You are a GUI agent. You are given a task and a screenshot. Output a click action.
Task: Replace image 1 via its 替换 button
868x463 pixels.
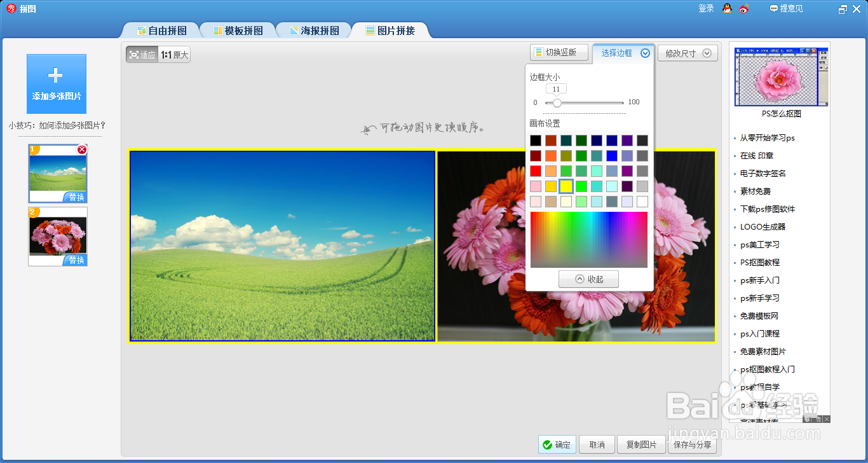(x=76, y=197)
